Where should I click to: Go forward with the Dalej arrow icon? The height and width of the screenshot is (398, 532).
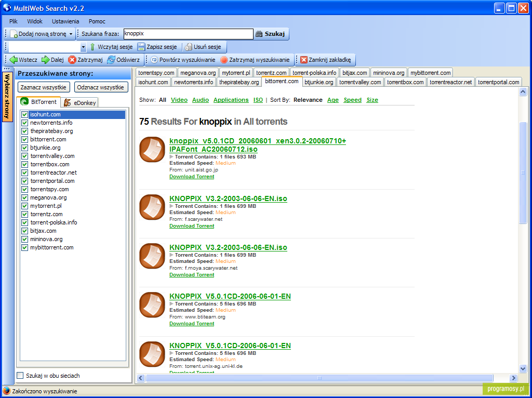point(46,60)
